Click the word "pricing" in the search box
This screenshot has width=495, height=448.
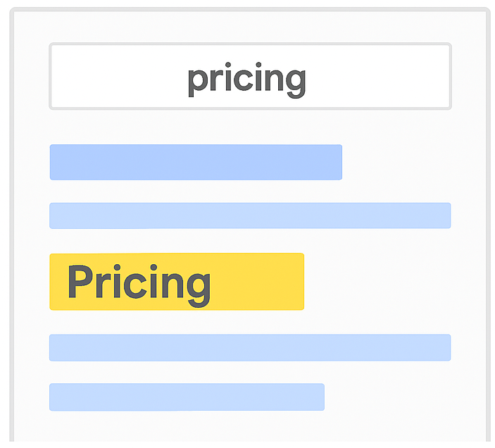(x=246, y=79)
